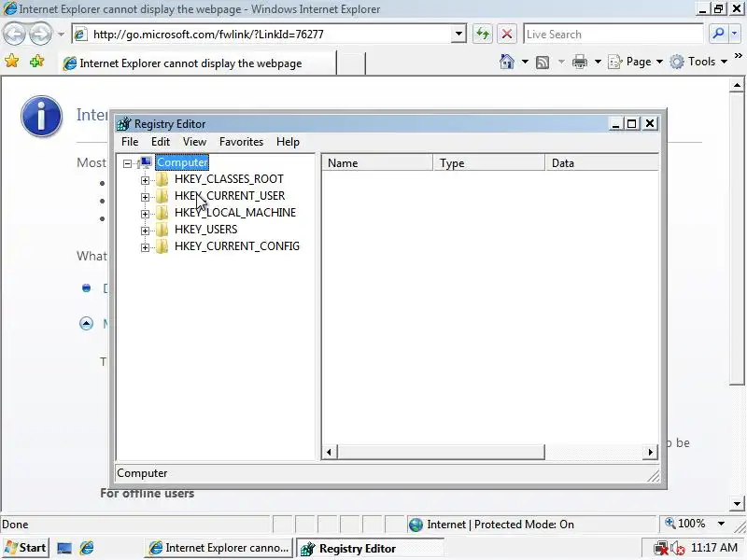Launch Internet Explorer from quick launch
The image size is (747, 560).
point(87,548)
